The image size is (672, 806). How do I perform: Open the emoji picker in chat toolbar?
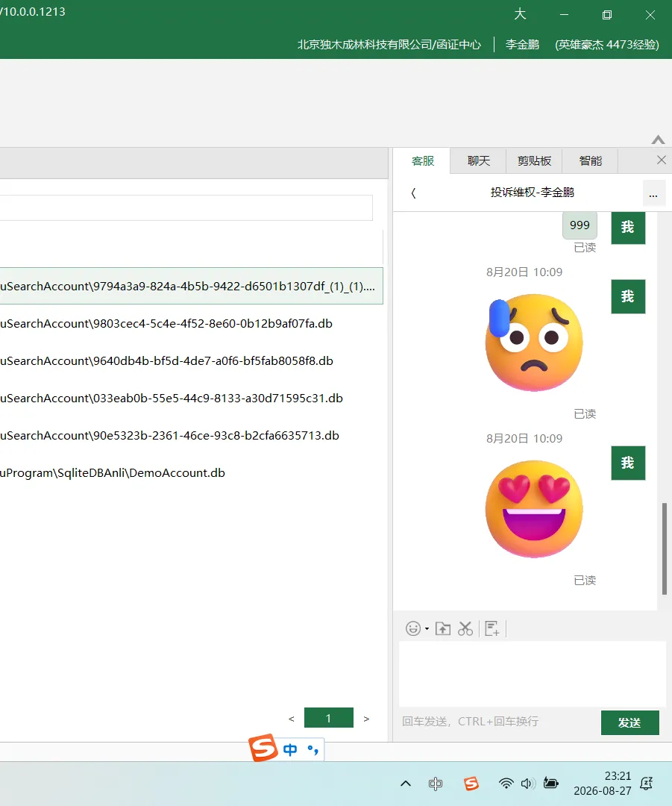pos(413,628)
